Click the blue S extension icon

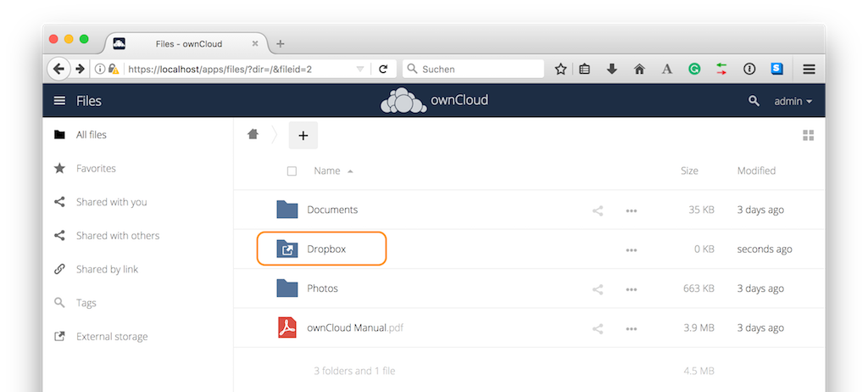(776, 69)
